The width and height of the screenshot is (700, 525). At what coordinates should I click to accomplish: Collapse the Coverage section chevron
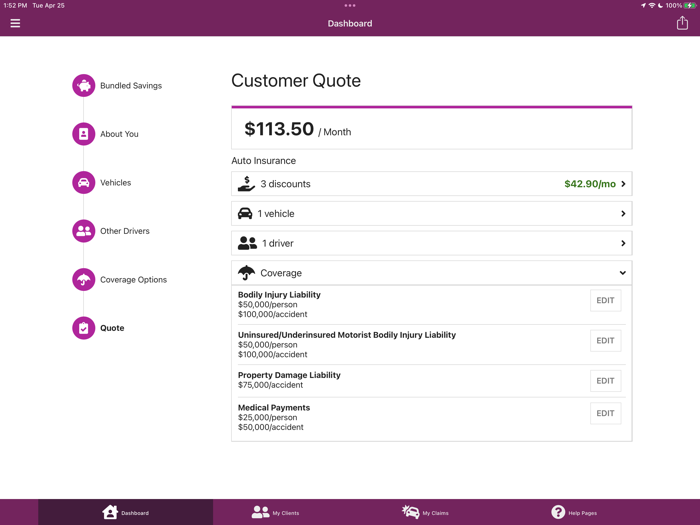coord(623,273)
